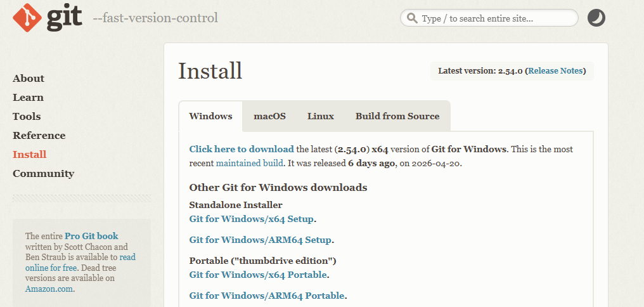This screenshot has width=644, height=307.
Task: Click the 6 days ago text
Action: coord(371,163)
